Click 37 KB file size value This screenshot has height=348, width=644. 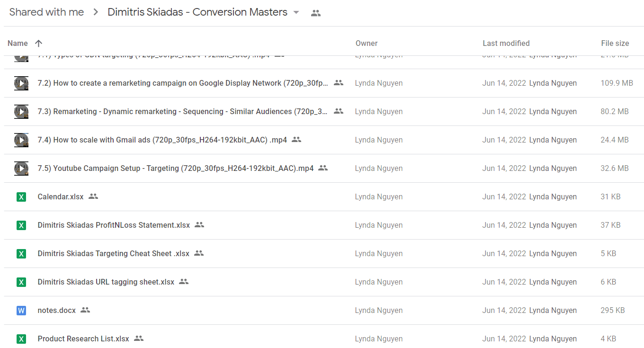611,225
